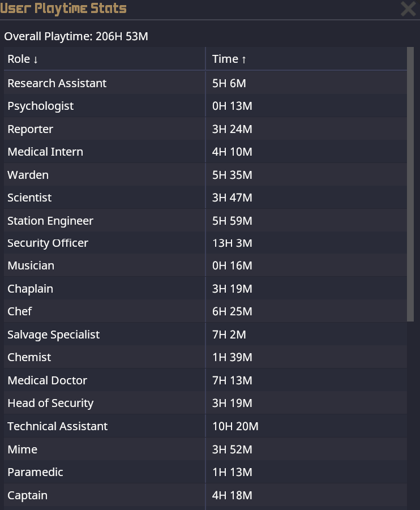Viewport: 420px width, 510px height.
Task: Click the Overall Playtime text
Action: [x=76, y=37]
